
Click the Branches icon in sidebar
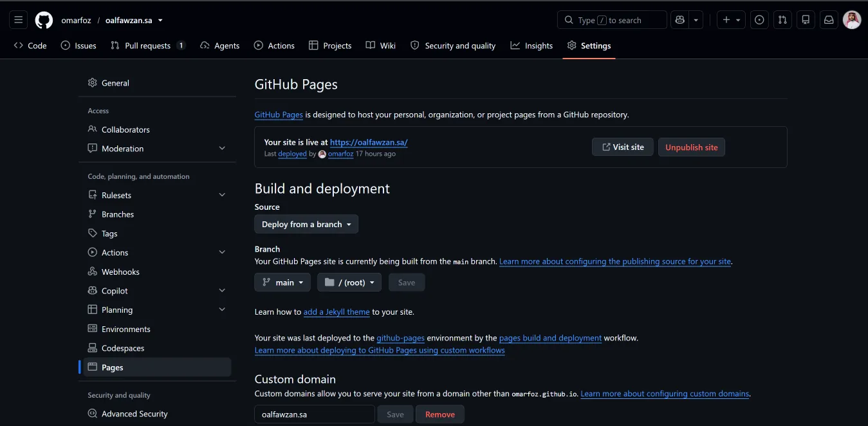point(93,214)
